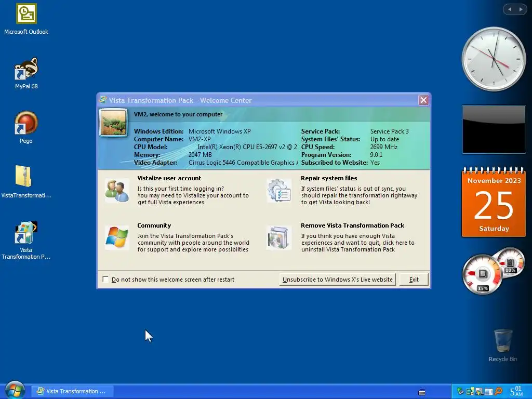Click the Vista Transformation taskbar button
532x399 pixels.
tap(72, 391)
